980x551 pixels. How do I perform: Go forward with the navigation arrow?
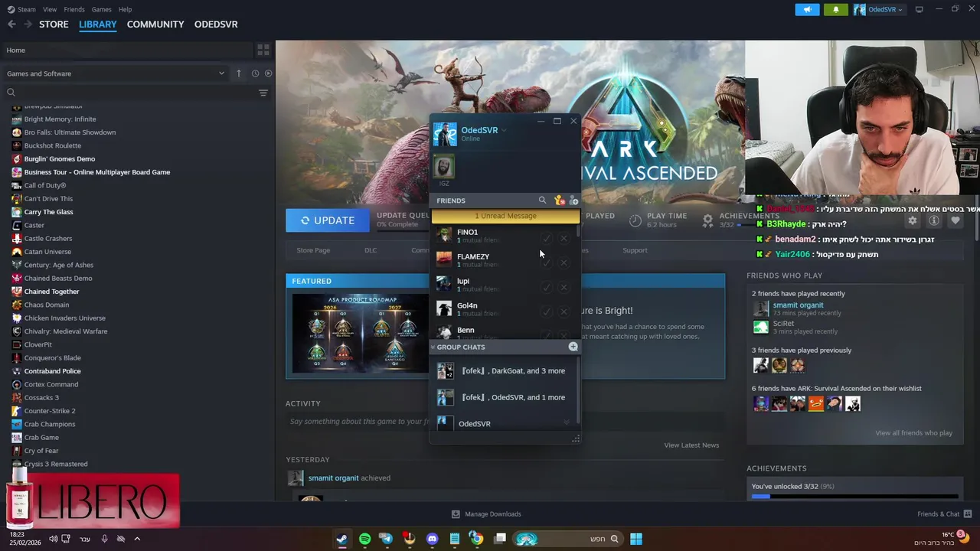(x=28, y=24)
